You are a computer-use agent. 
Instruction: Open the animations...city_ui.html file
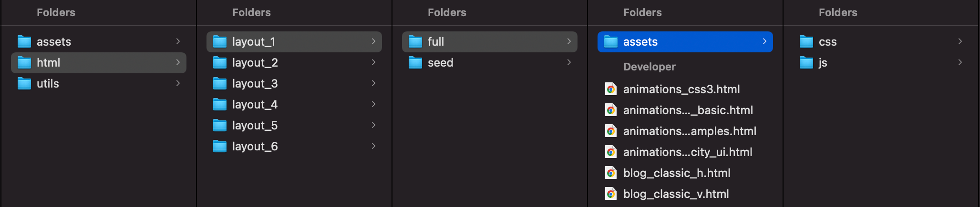click(687, 152)
